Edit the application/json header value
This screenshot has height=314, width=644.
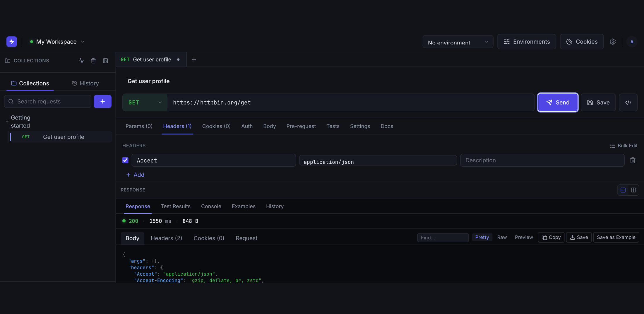(x=378, y=160)
